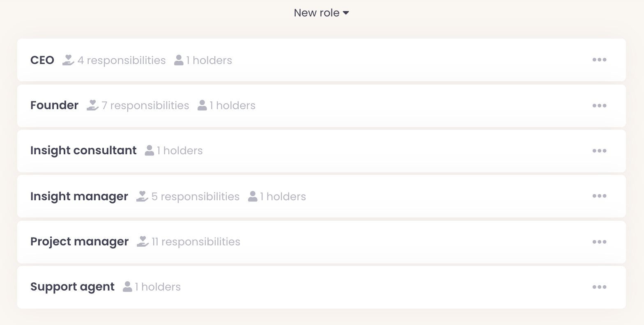Viewport: 644px width, 325px height.
Task: Open the Support agent role name
Action: pyautogui.click(x=72, y=287)
